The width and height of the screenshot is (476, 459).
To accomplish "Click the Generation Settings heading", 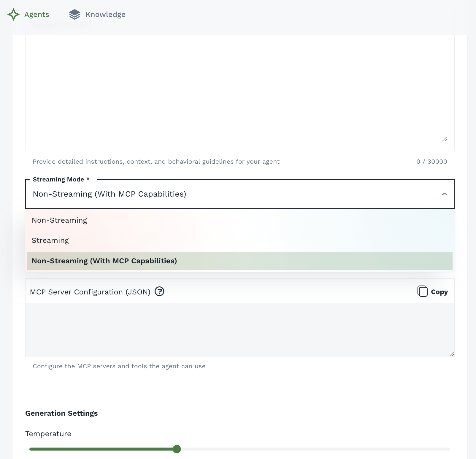I will (x=61, y=413).
